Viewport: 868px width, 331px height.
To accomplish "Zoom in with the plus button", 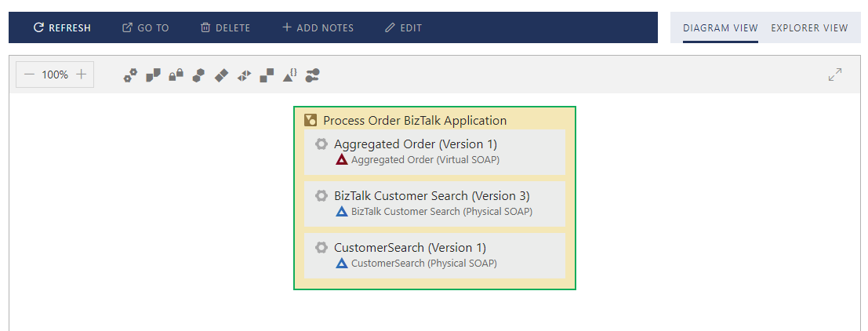I will click(x=82, y=75).
